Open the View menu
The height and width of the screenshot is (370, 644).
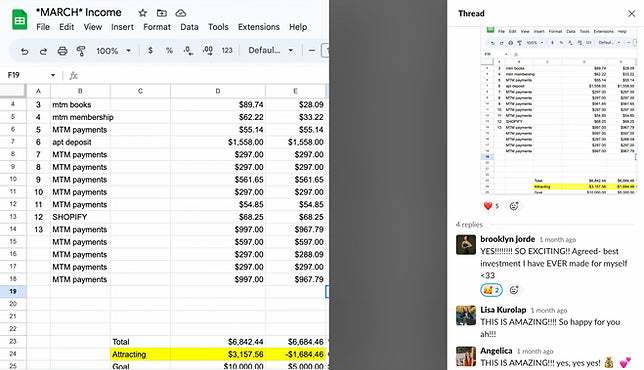(93, 27)
